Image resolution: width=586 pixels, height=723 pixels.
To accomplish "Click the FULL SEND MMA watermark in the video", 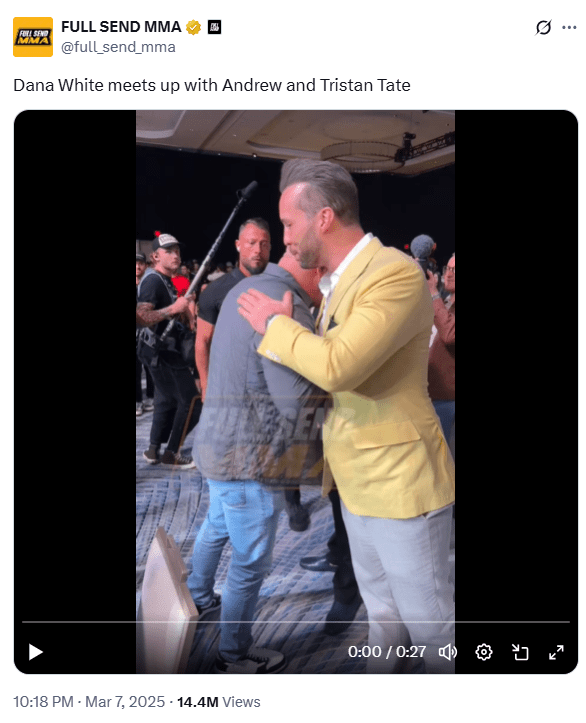I will tap(265, 443).
